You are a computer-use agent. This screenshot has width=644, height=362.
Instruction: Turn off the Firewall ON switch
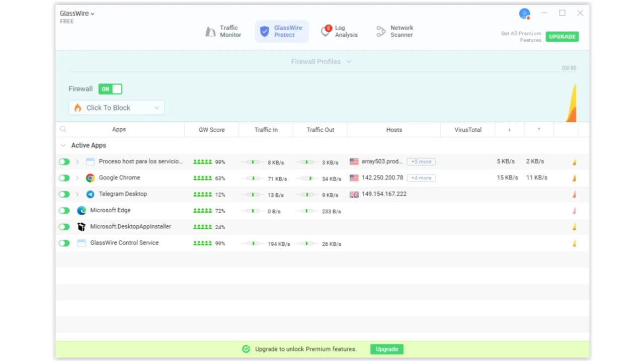110,89
